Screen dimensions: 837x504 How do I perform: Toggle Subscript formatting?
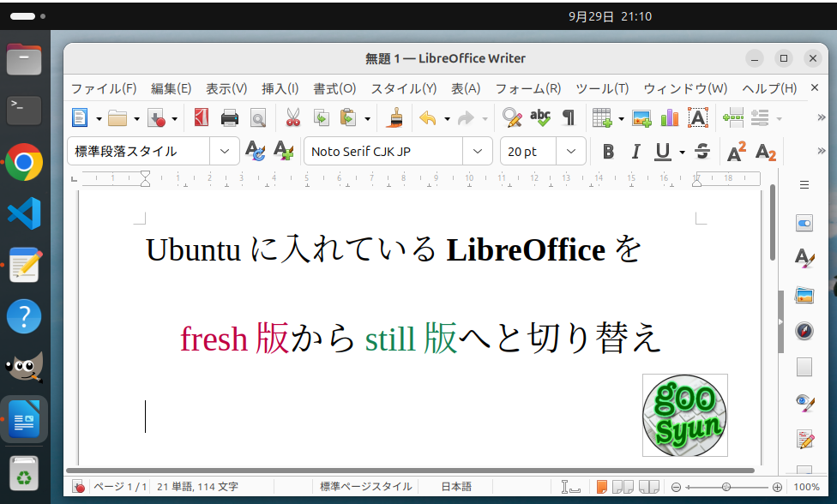point(766,152)
